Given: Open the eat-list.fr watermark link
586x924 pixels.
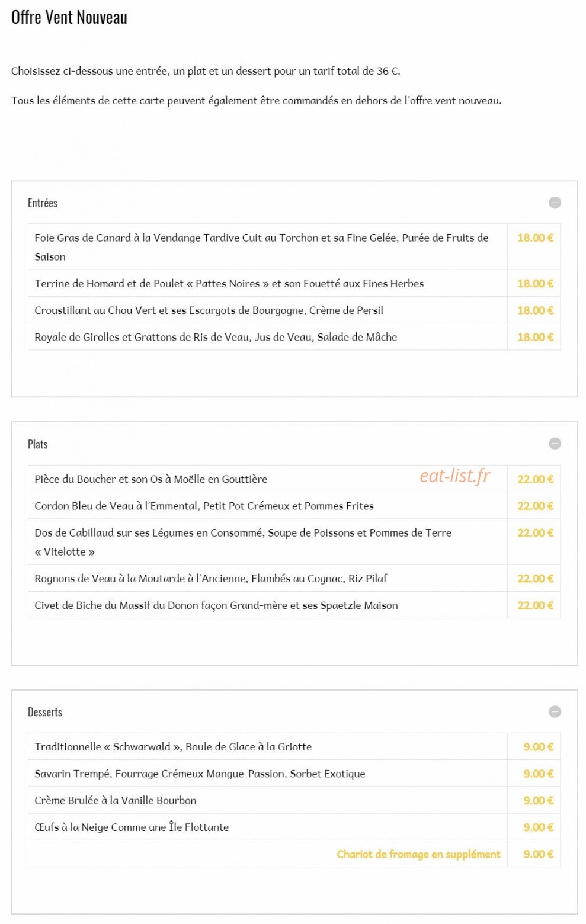Looking at the screenshot, I should (455, 476).
